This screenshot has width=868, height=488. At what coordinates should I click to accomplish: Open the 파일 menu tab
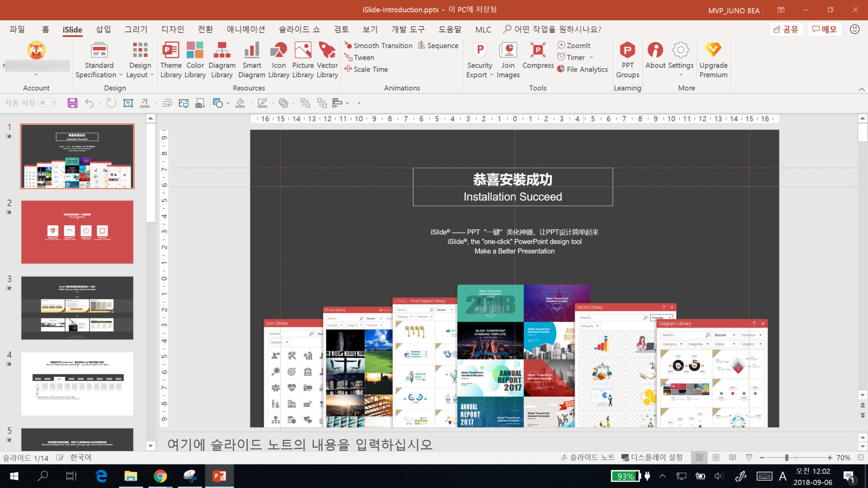coord(17,29)
